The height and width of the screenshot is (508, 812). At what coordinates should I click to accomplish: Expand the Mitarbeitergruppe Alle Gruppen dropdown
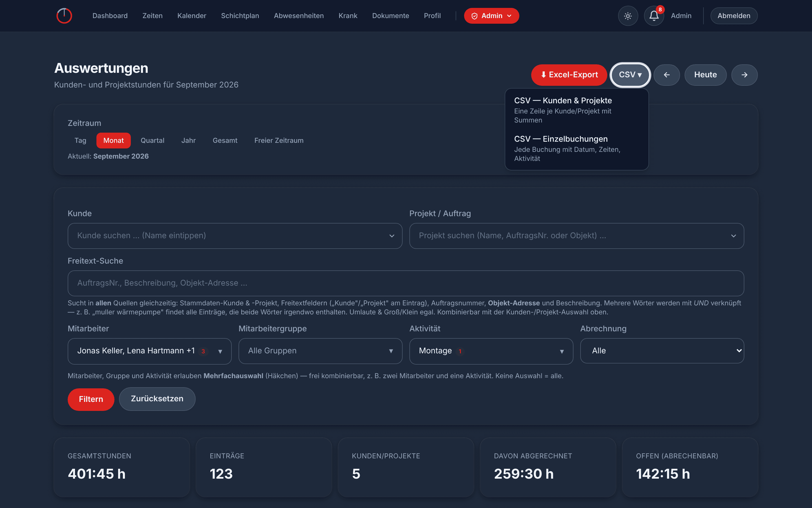[x=321, y=351]
